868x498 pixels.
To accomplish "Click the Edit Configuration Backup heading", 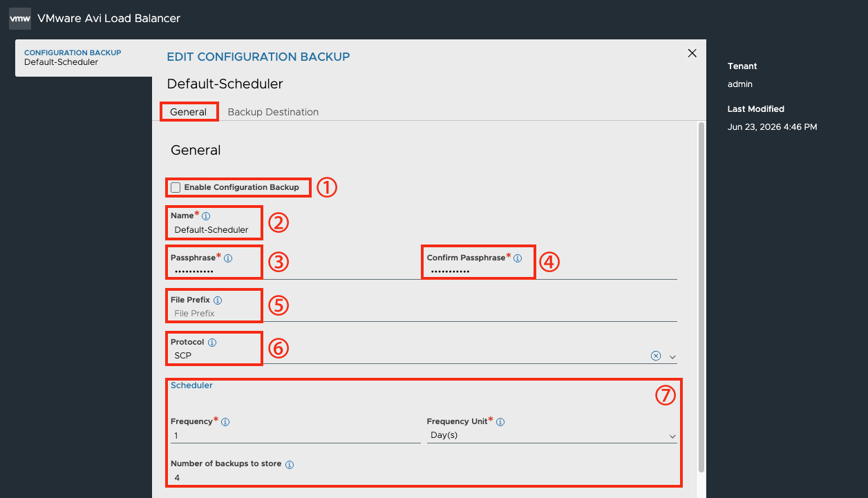I will coord(258,57).
